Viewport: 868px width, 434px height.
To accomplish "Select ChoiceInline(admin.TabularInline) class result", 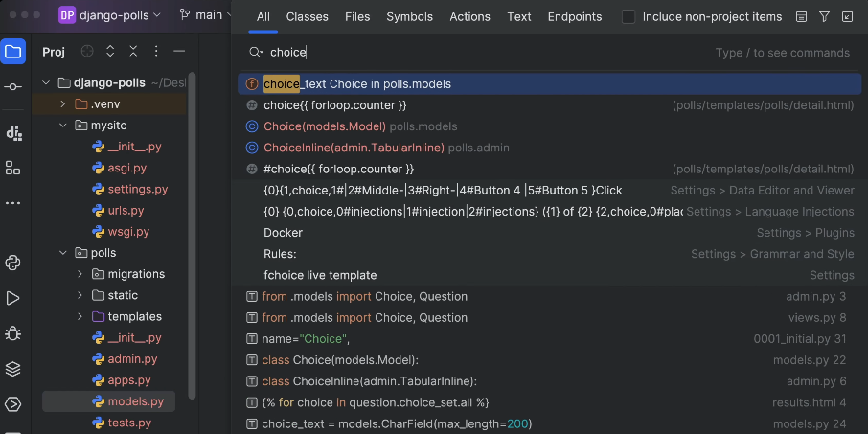I will 550,148.
